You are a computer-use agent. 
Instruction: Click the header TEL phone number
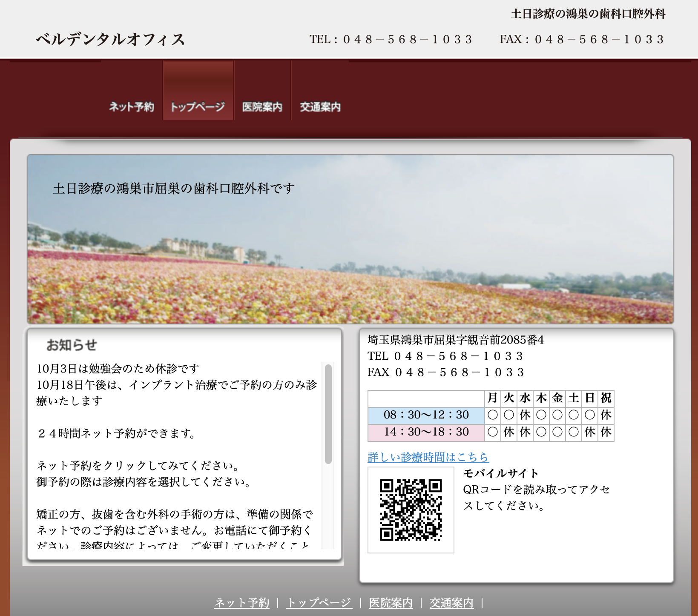(391, 40)
